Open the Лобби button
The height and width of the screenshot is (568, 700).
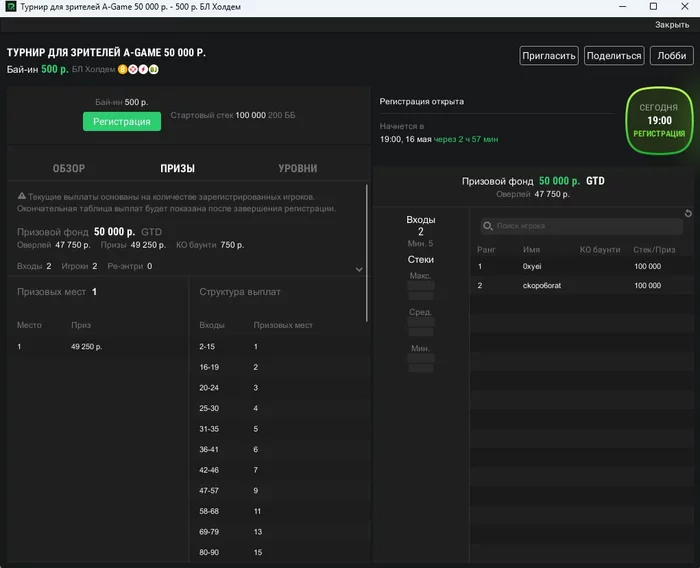coord(671,56)
